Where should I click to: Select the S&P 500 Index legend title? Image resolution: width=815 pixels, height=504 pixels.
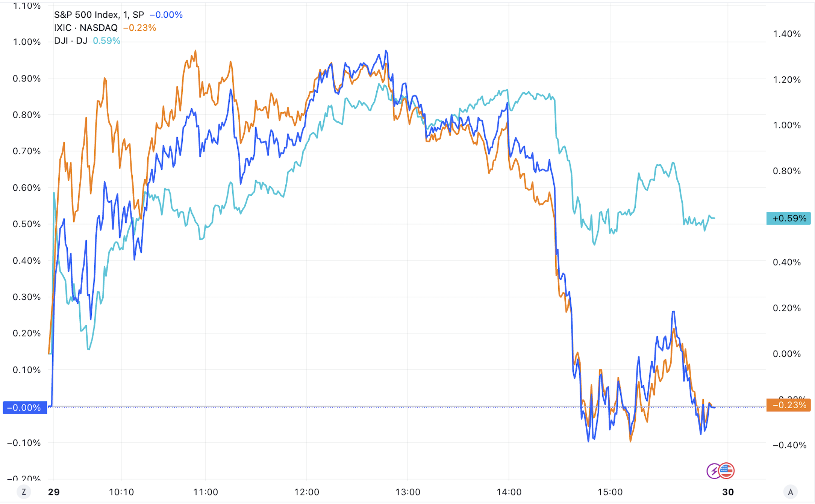tap(86, 15)
